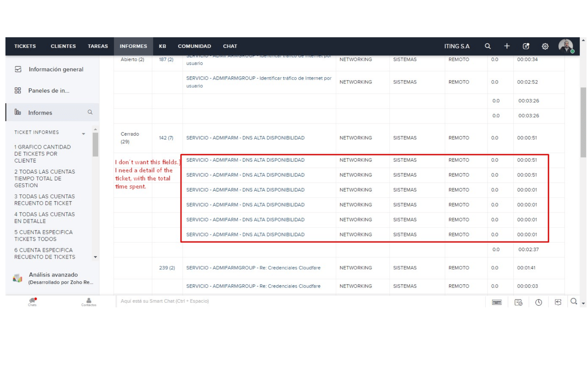Collapse the TICKET INFORMES section arrow
The height and width of the screenshot is (372, 588).
83,134
